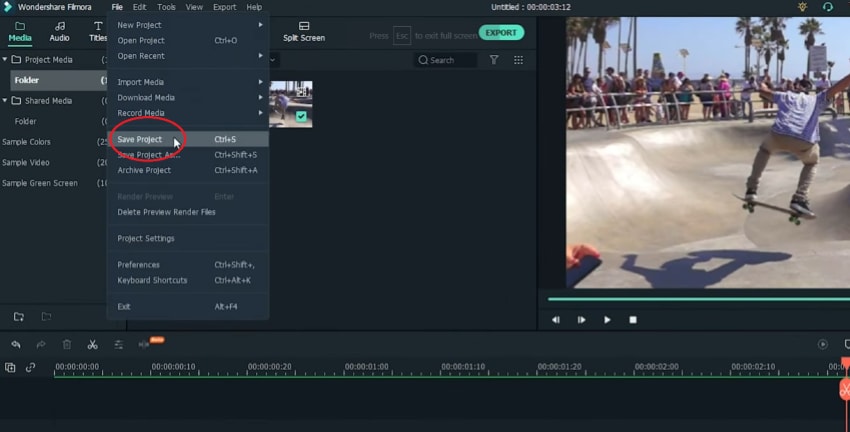The height and width of the screenshot is (432, 850).
Task: Open the Export menu
Action: [224, 7]
